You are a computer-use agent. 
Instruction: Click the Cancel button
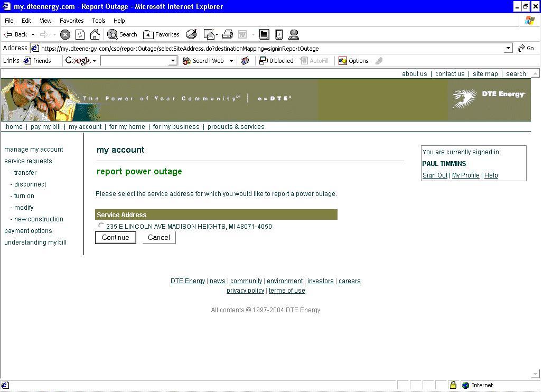(158, 238)
